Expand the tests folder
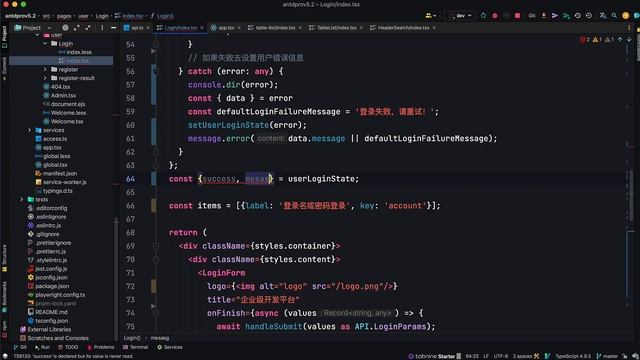Viewport: 640px width, 360px height. click(x=22, y=200)
